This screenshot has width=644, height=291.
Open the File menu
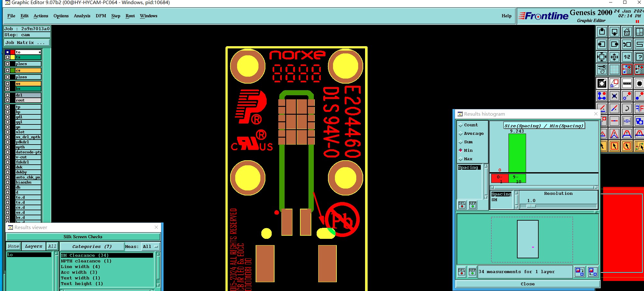[11, 16]
